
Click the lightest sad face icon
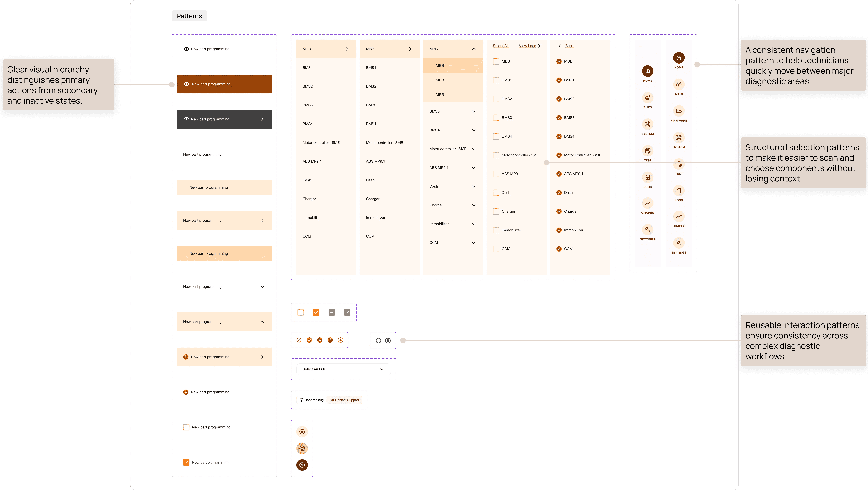click(302, 432)
